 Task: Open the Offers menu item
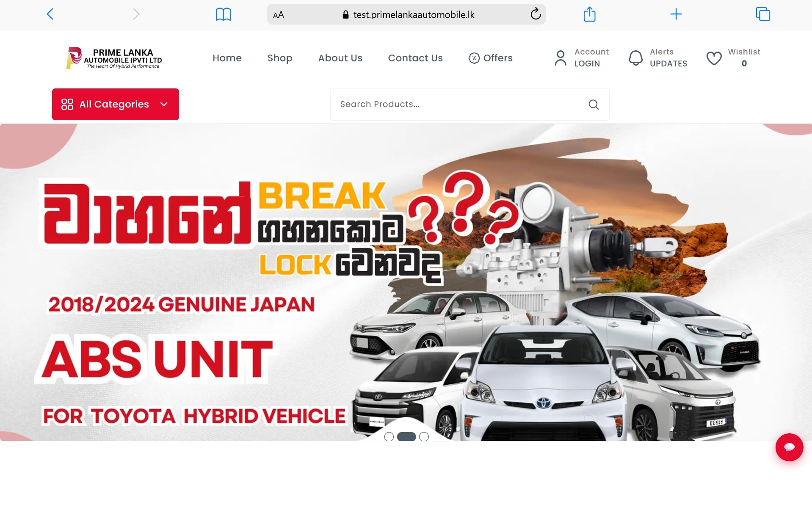click(491, 58)
